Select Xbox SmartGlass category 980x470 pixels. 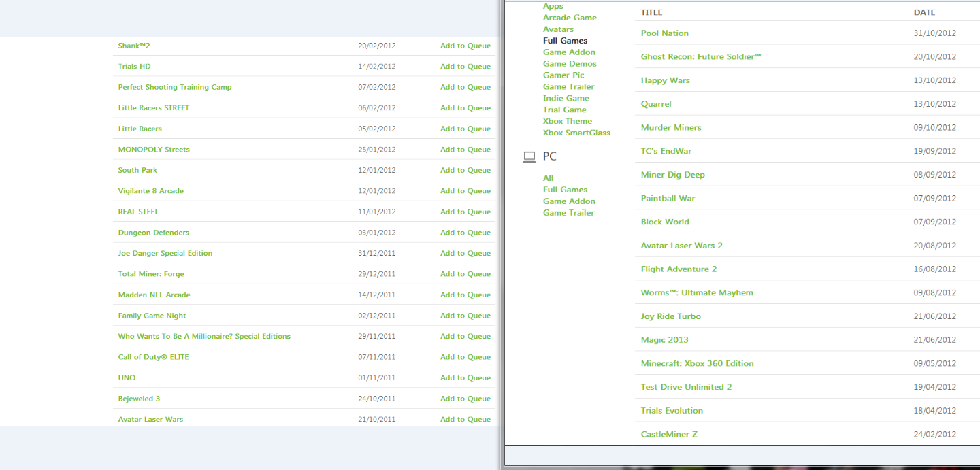(576, 133)
